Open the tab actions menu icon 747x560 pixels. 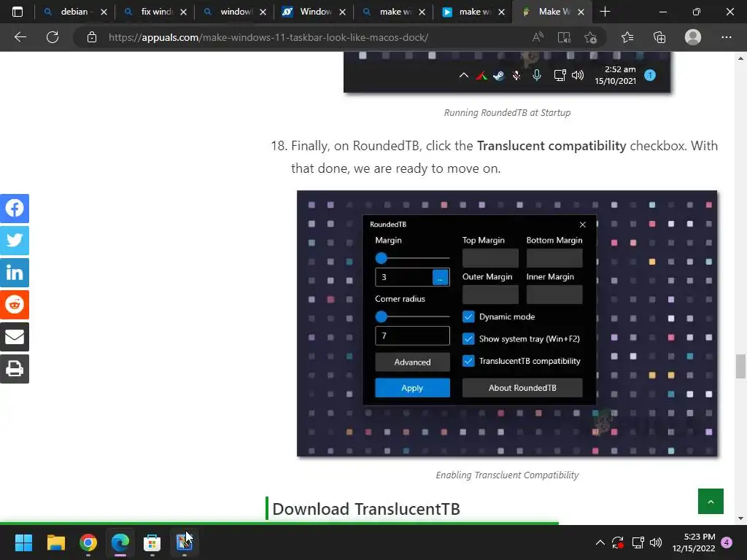click(x=18, y=12)
